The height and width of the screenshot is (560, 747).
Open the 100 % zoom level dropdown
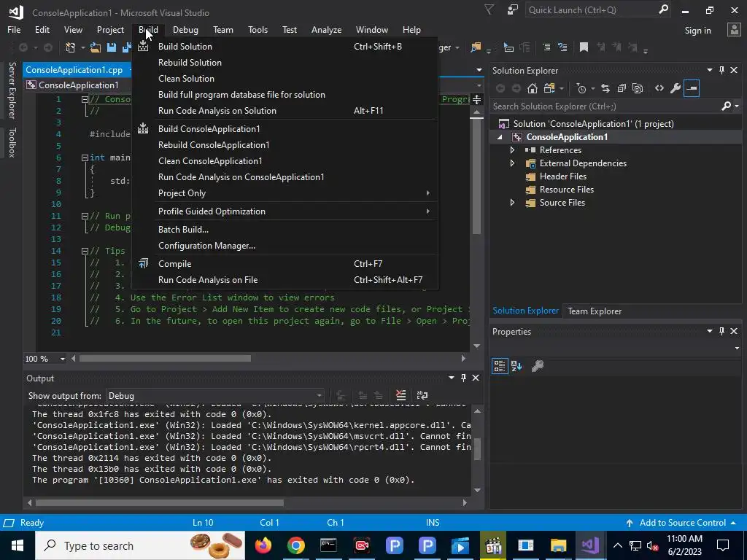pyautogui.click(x=62, y=359)
